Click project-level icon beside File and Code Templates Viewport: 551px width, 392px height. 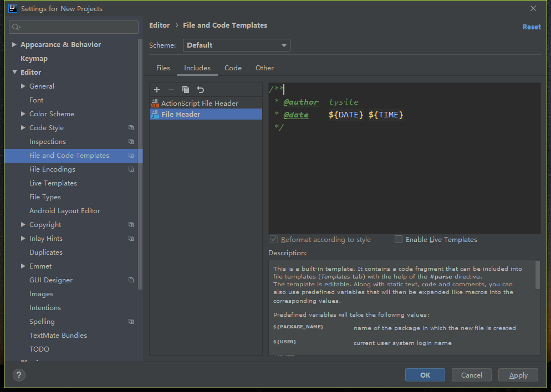pos(131,156)
